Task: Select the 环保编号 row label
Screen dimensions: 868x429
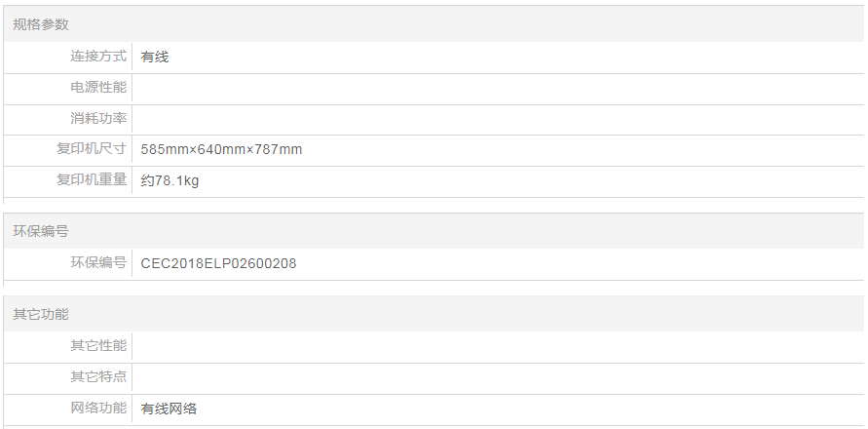Action: (x=97, y=263)
